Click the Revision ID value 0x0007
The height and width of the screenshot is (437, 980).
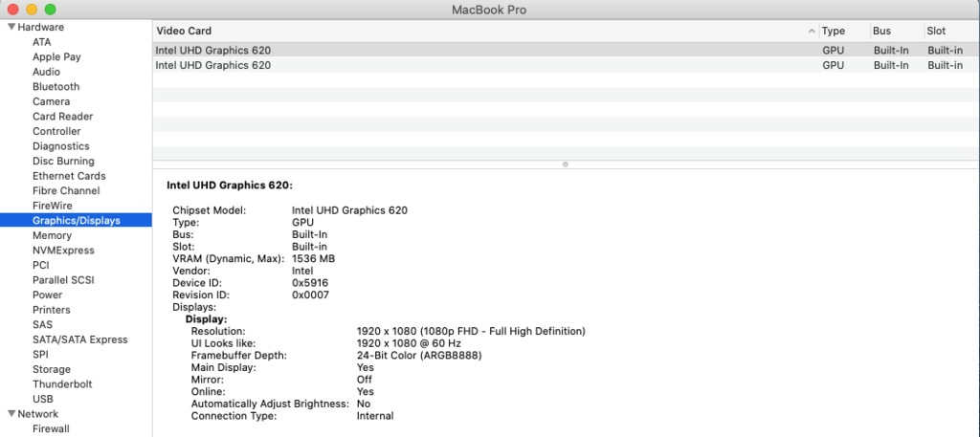pos(310,295)
